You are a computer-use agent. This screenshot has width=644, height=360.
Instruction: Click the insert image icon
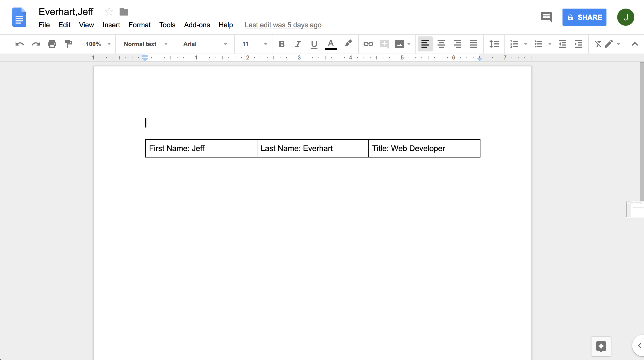click(399, 44)
